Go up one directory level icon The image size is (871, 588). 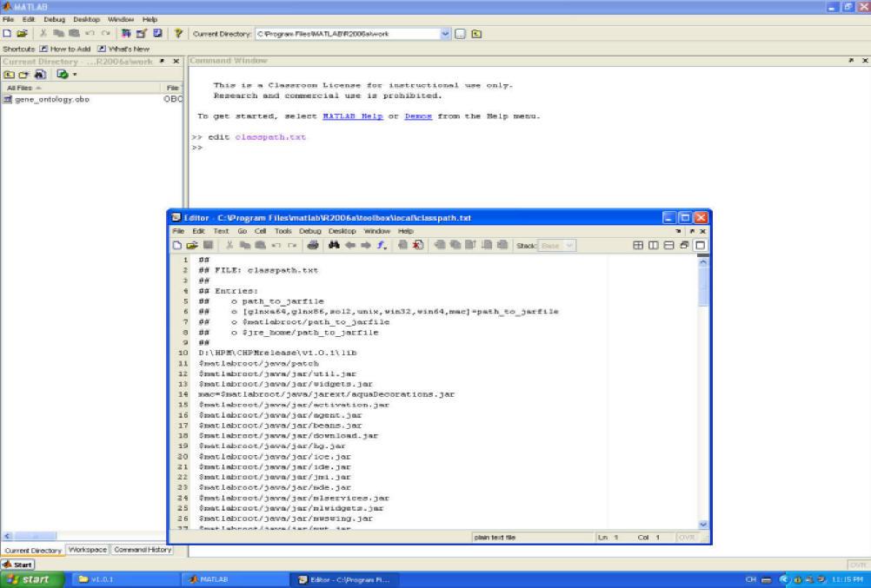(x=476, y=34)
